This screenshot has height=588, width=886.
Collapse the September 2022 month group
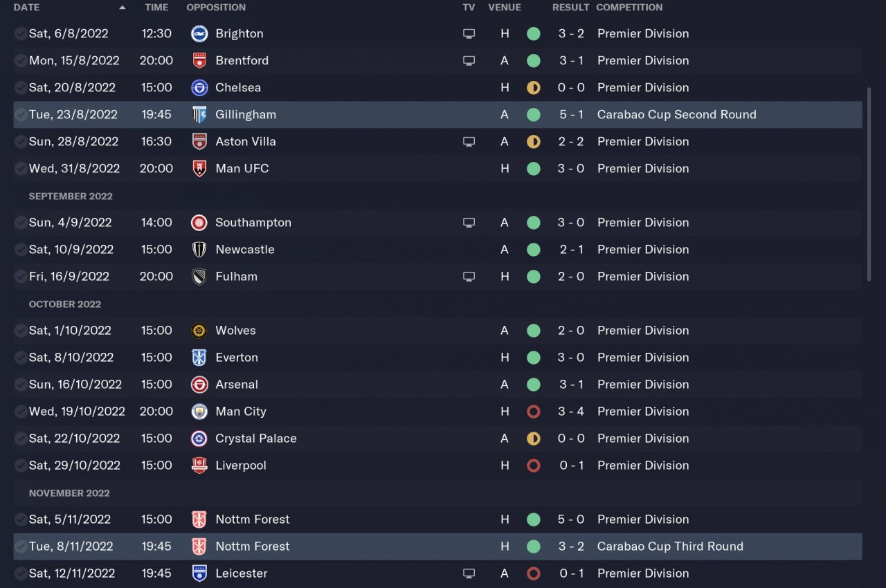[71, 196]
